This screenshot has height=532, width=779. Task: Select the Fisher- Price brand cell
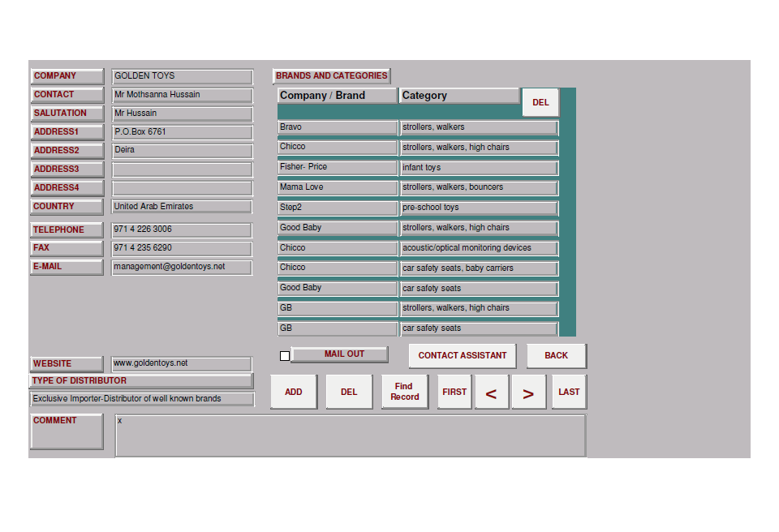[x=338, y=168]
